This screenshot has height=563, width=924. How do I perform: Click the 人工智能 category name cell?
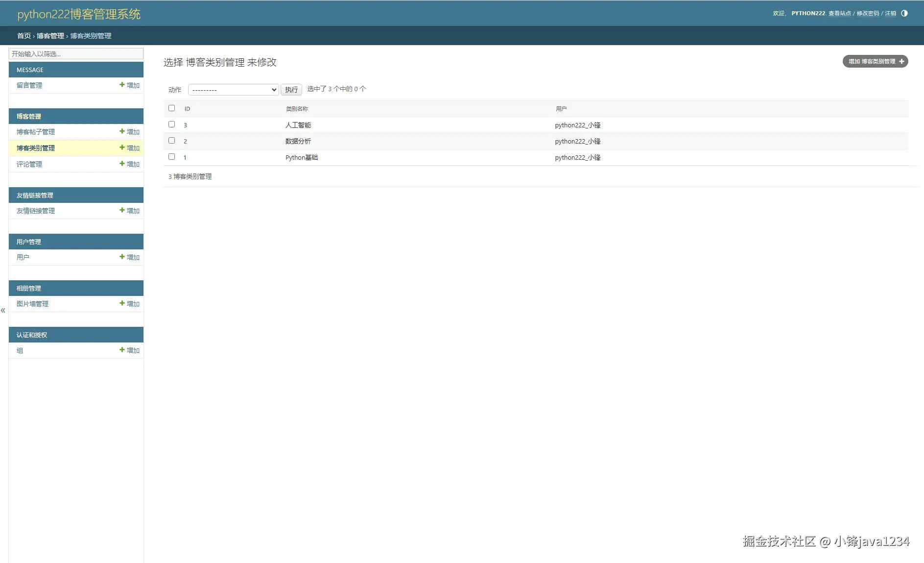click(298, 125)
